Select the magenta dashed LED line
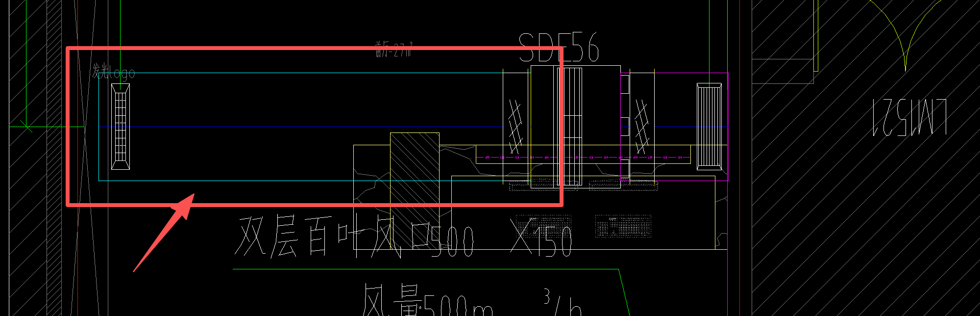This screenshot has height=316, width=980. 583,158
